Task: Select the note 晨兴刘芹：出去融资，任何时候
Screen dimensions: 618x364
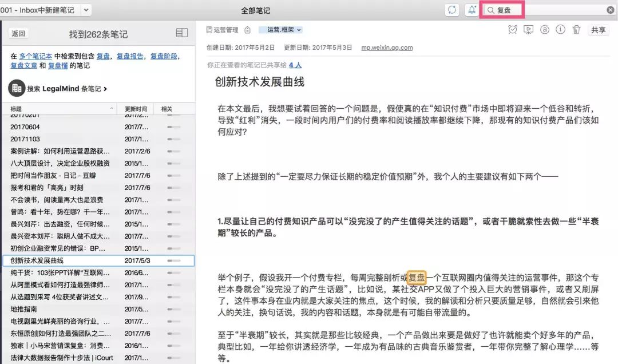Action: coord(98,224)
